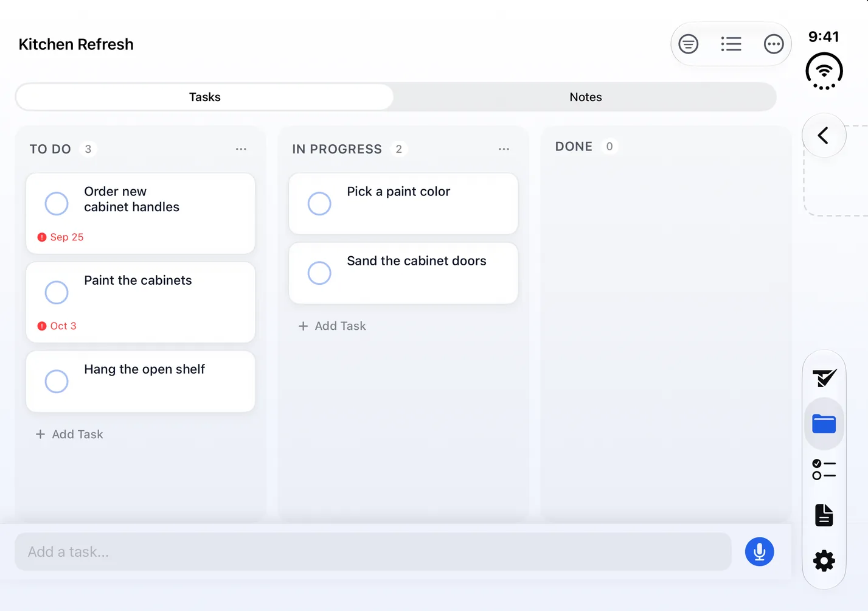The width and height of the screenshot is (868, 611).
Task: Open settings gear icon
Action: click(824, 560)
